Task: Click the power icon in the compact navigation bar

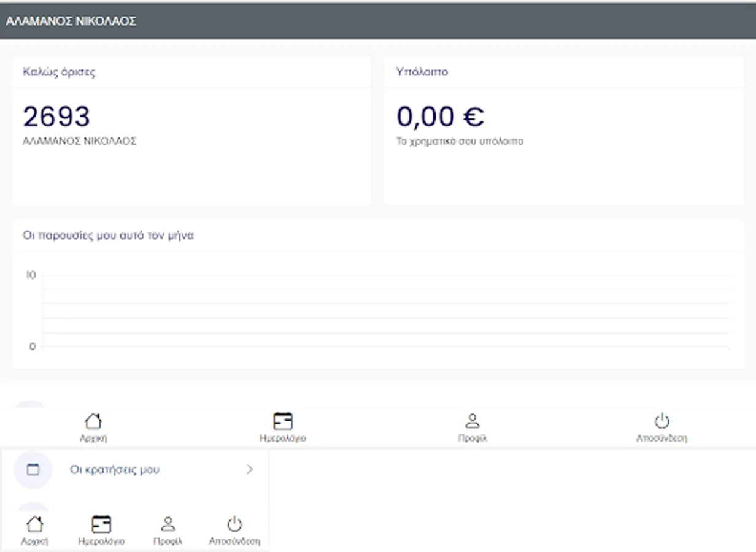Action: tap(234, 524)
